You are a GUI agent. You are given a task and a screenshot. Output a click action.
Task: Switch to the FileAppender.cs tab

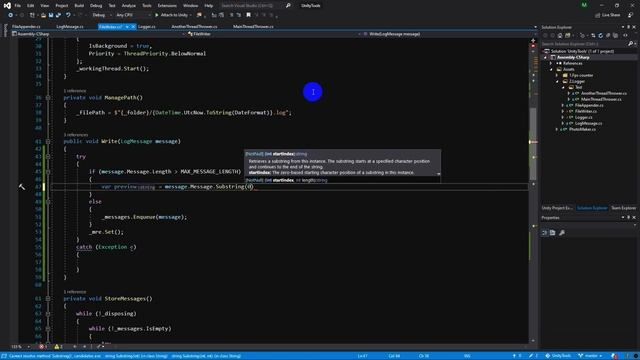(x=26, y=27)
